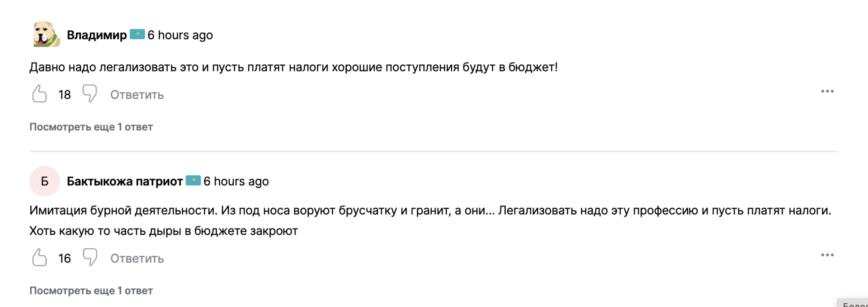Like the Бактыкожа патриот comment
Viewport: 868px width, 307px height.
(40, 258)
